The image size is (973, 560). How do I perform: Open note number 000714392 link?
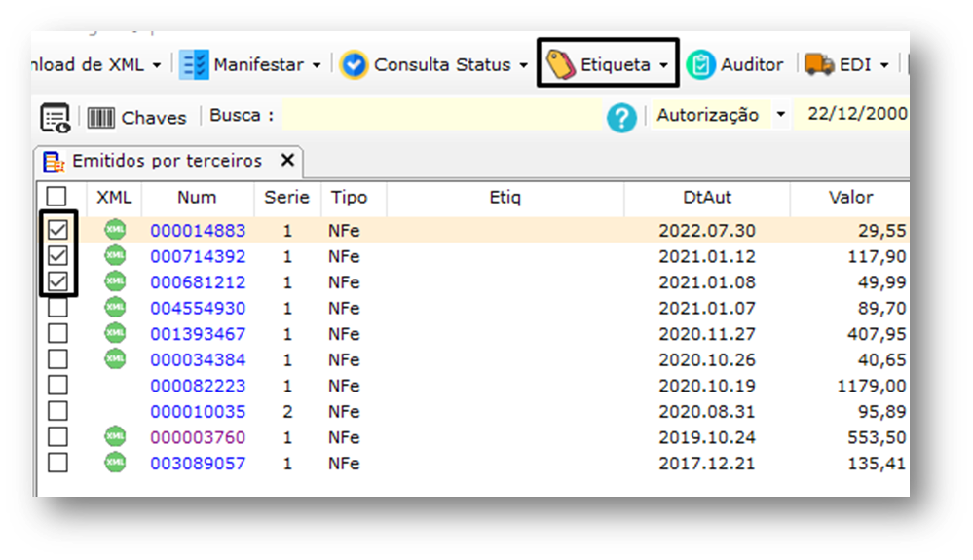click(198, 257)
